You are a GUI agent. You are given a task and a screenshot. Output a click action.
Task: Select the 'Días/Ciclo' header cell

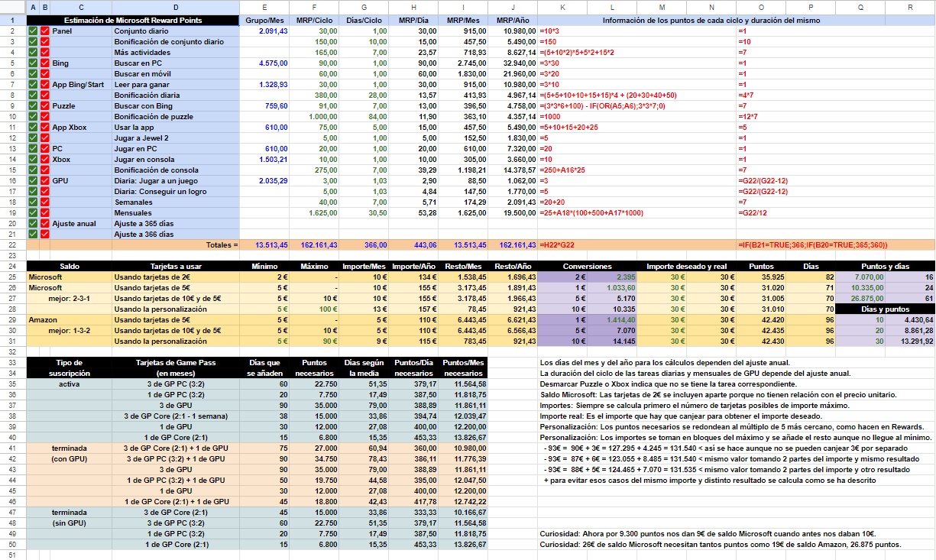tap(364, 20)
